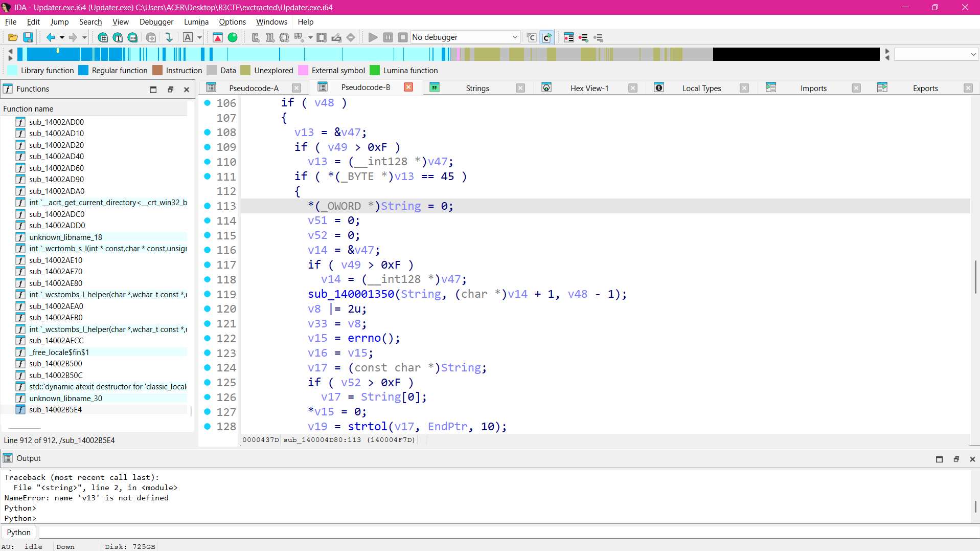
Task: Switch to the Local Types tab
Action: [x=701, y=88]
